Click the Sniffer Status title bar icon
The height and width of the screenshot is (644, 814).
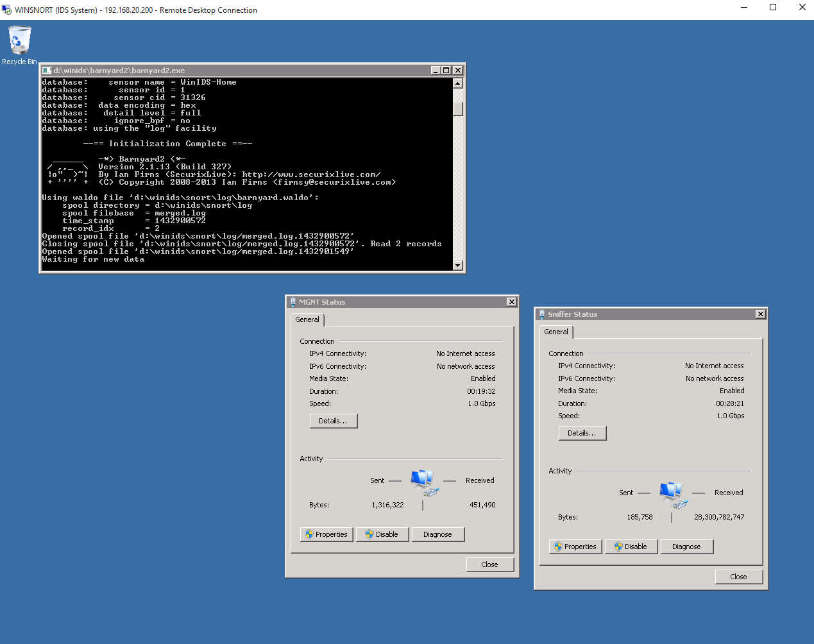tap(541, 314)
